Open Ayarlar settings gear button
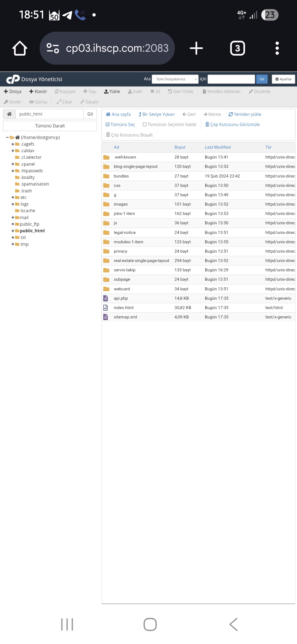Screen dimensions: 297x644 coord(283,79)
